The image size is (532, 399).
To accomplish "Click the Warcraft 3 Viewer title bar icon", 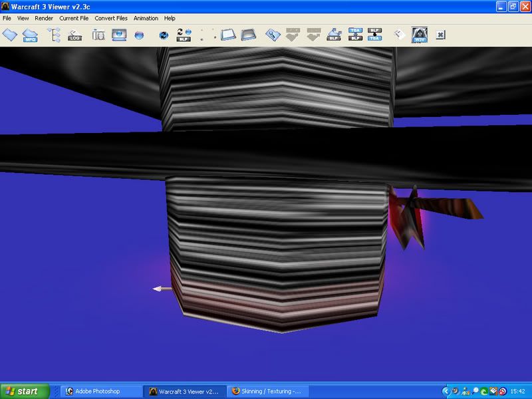I will [x=5, y=7].
